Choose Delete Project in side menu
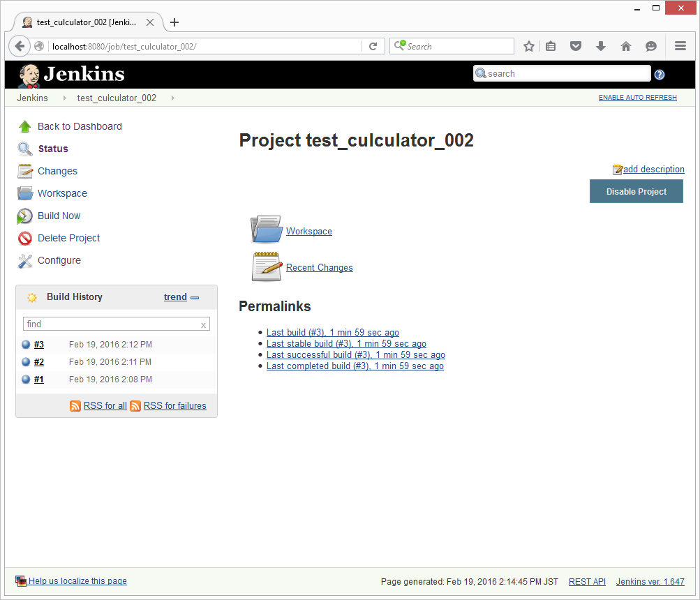Viewport: 700px width, 600px height. click(x=69, y=239)
